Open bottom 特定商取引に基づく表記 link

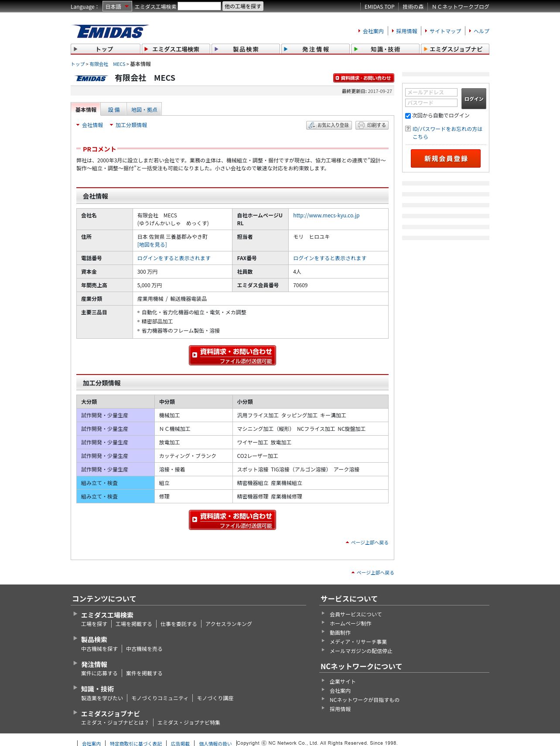136,744
